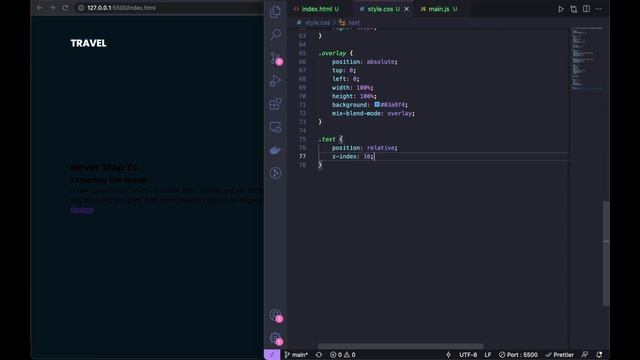The height and width of the screenshot is (360, 640).
Task: Click line number 71 in gutter
Action: tap(302, 105)
